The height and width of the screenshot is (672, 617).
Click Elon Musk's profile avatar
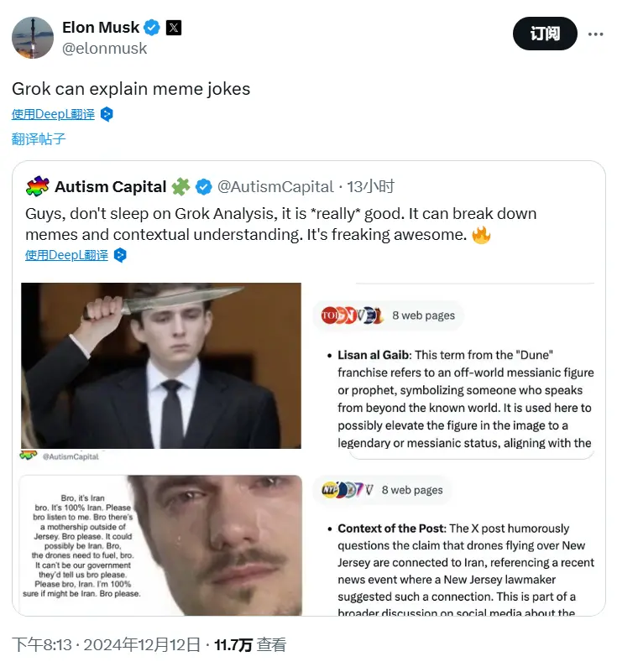point(33,37)
